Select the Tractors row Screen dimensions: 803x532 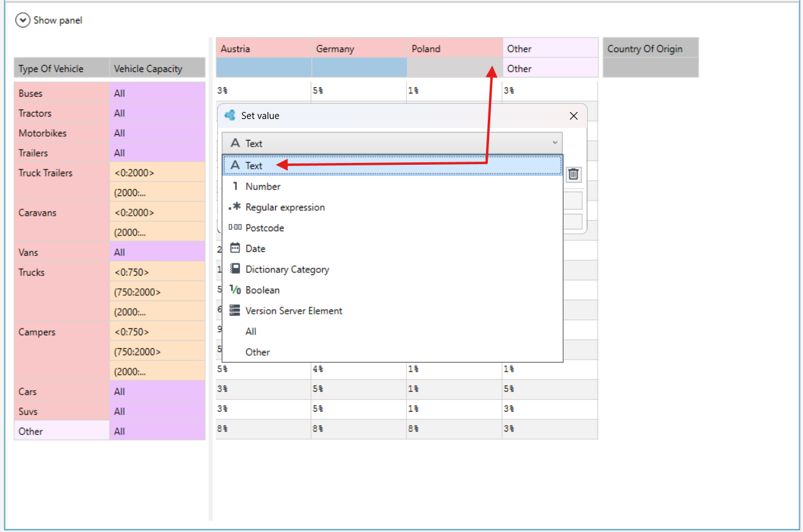coord(62,113)
